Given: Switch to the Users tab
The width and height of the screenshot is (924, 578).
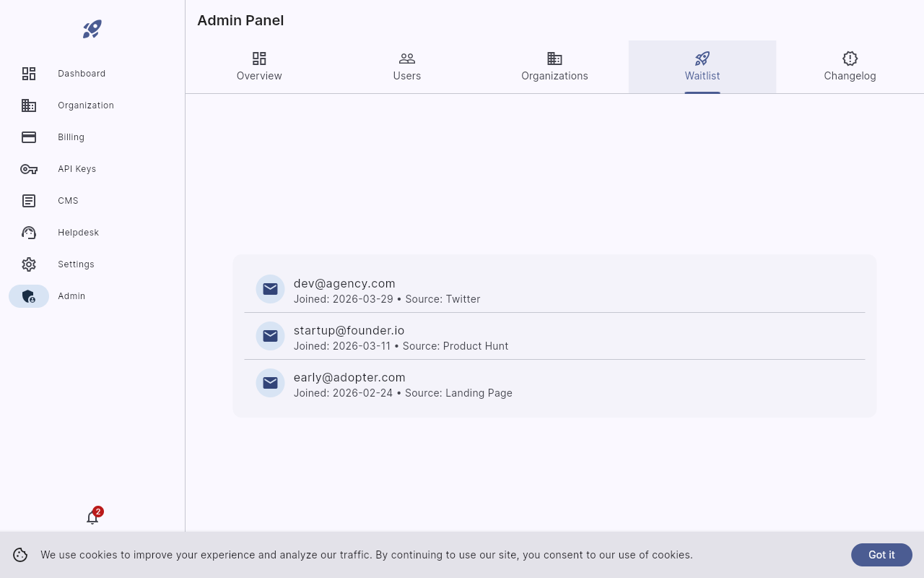Looking at the screenshot, I should (x=406, y=66).
